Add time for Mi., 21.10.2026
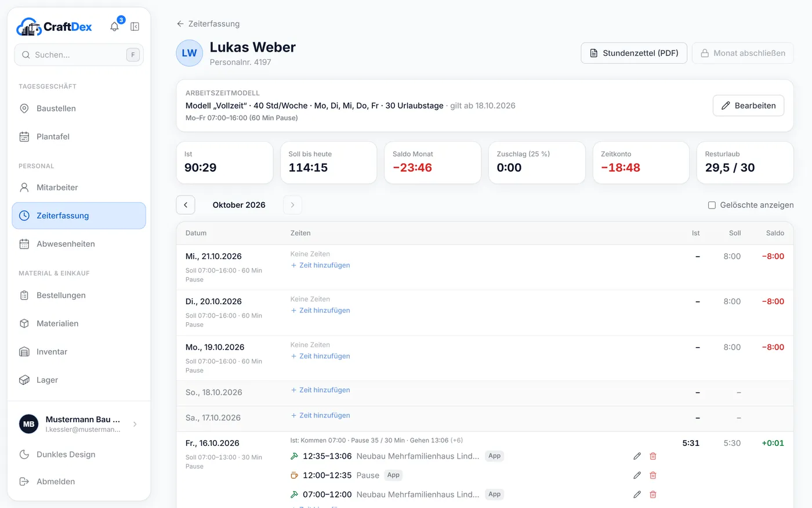Viewport: 812px width, 508px height. (320, 265)
